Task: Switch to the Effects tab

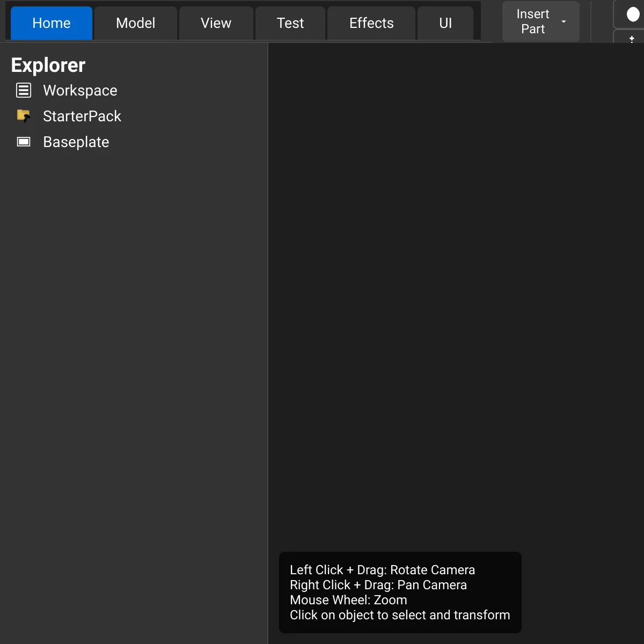Action: [371, 23]
